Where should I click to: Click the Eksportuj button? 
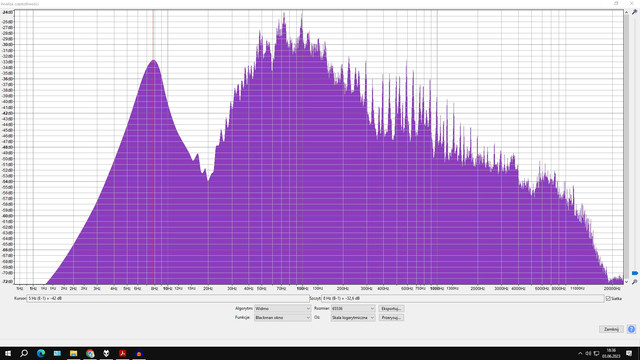tap(391, 309)
